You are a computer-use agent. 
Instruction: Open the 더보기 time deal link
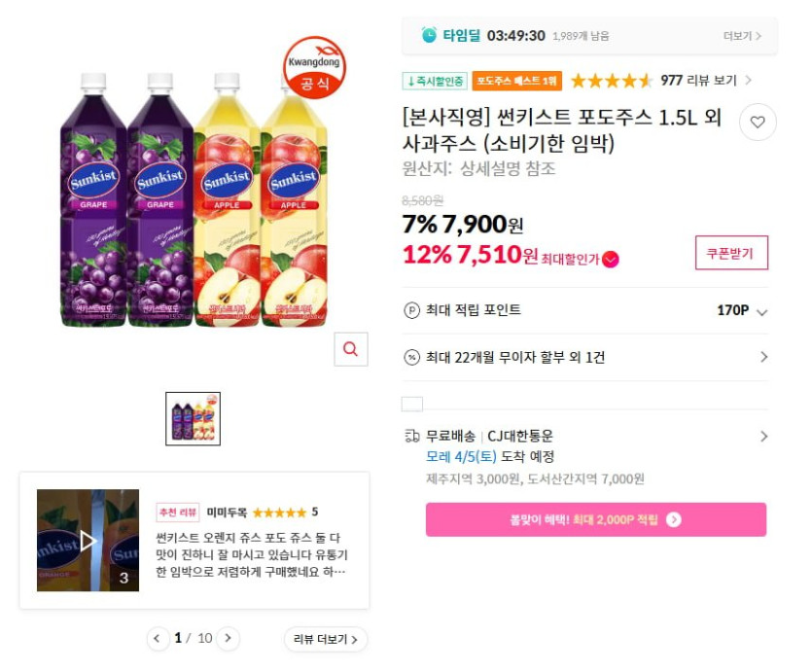tap(742, 36)
